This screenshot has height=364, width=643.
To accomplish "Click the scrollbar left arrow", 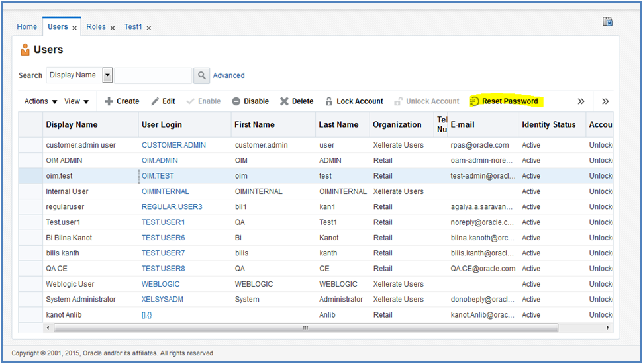I will point(48,328).
